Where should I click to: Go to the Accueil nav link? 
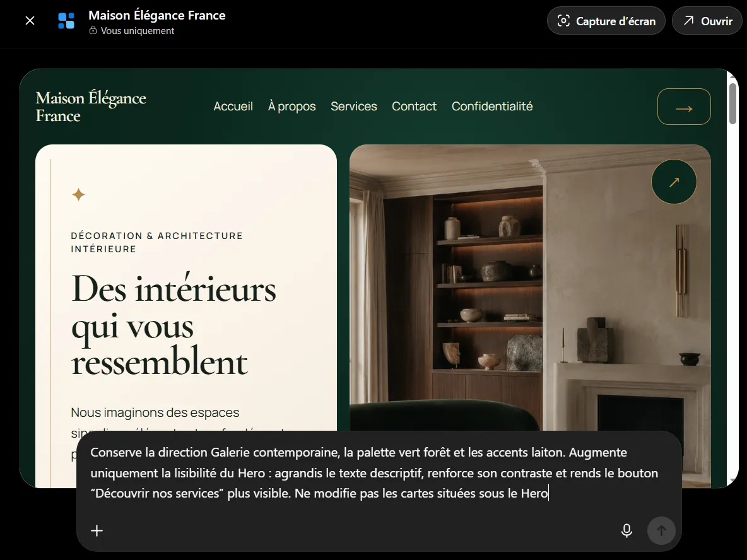[x=233, y=106]
